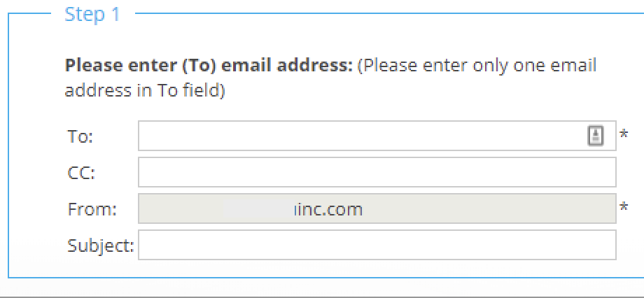
Task: Click the "CC:" field label
Action: 81,173
